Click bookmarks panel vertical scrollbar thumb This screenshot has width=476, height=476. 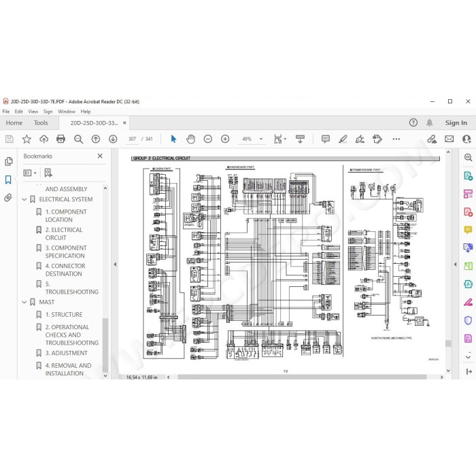point(105,345)
